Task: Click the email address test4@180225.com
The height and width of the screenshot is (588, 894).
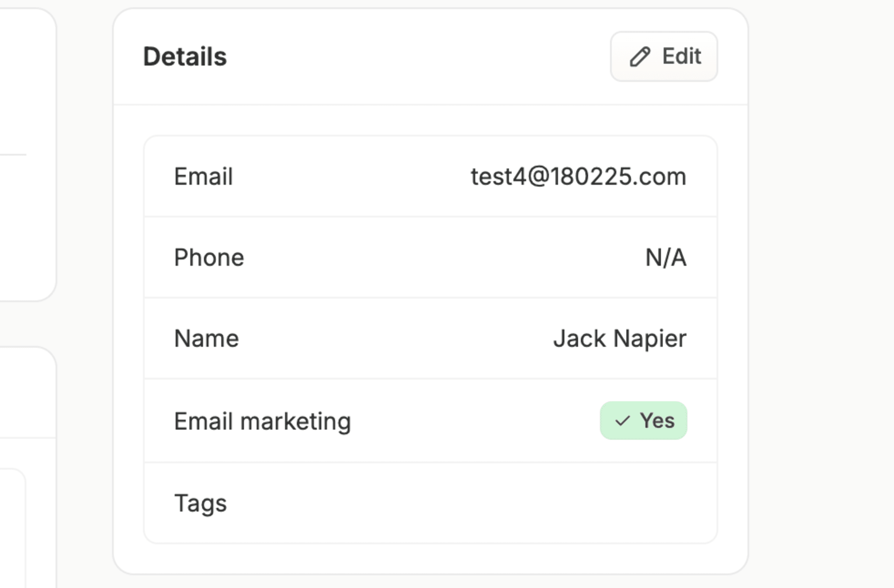Action: (x=578, y=176)
